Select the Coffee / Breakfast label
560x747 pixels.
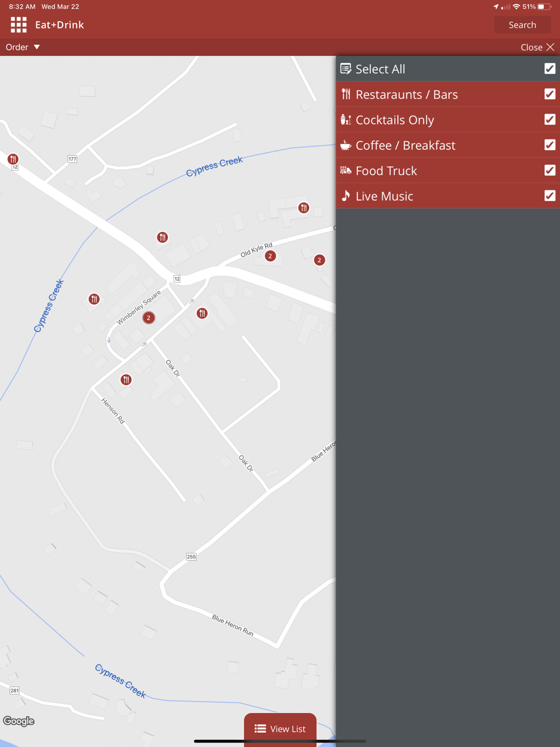click(x=405, y=145)
